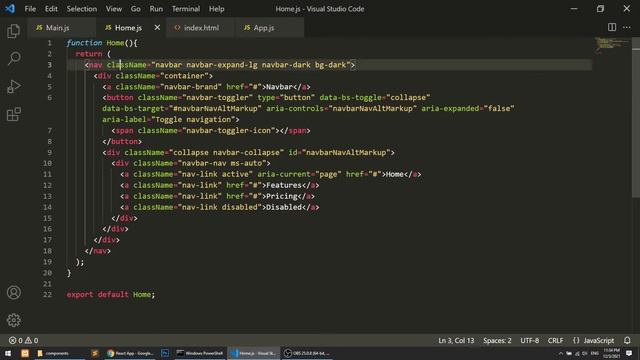Click the word "Pricing" on line 13
Screen dimensions: 640x360
[x=282, y=196]
